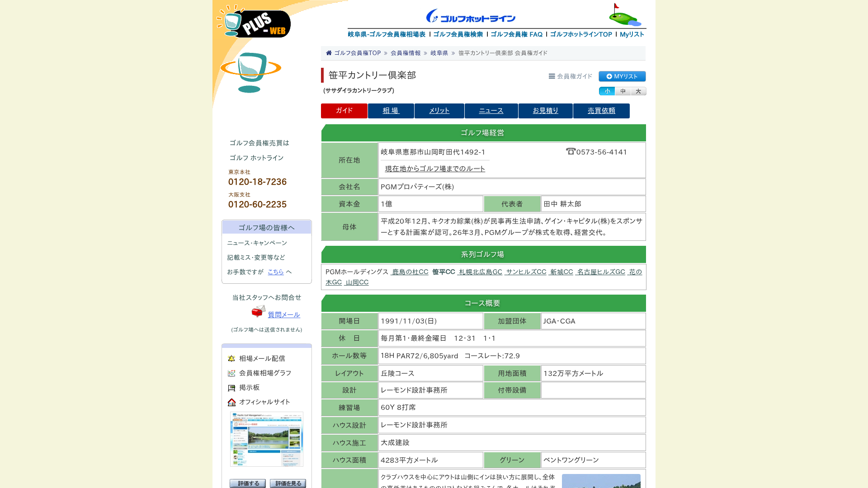Open the Golf Hotline logo at top
This screenshot has width=868, height=488.
(471, 16)
